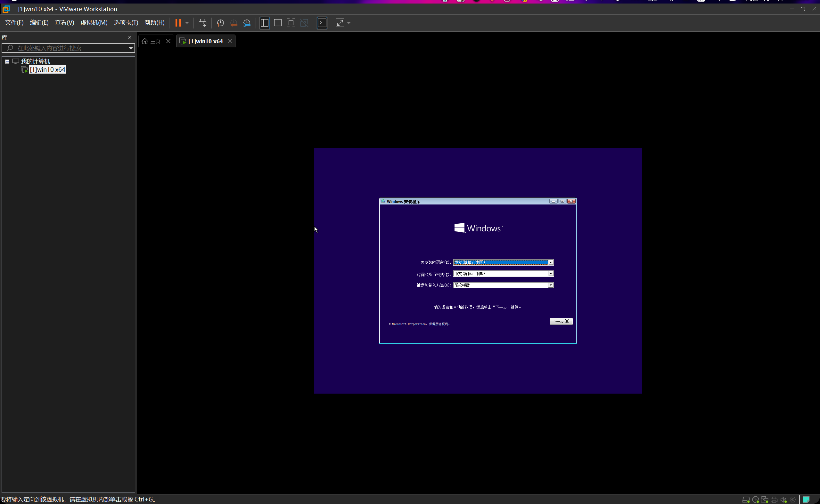Viewport: 820px width, 504px height.
Task: Click the stretch guest display icon
Action: pyautogui.click(x=340, y=23)
